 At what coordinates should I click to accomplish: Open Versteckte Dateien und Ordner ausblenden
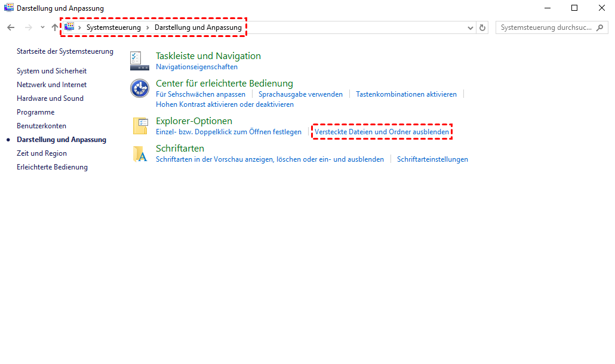click(382, 132)
